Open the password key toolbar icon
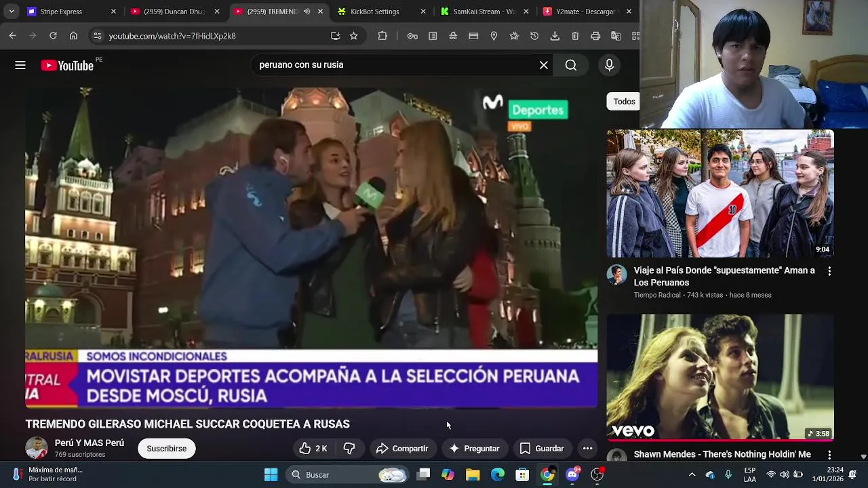Image resolution: width=868 pixels, height=488 pixels. pos(412,36)
